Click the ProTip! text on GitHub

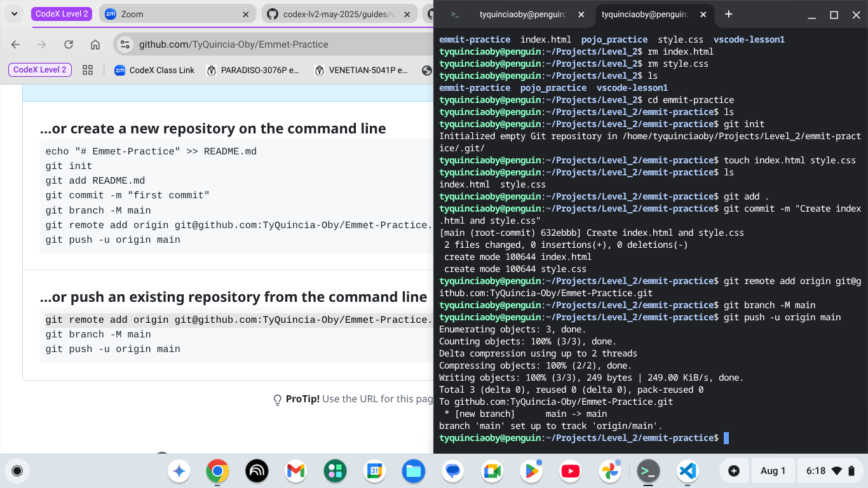point(302,399)
